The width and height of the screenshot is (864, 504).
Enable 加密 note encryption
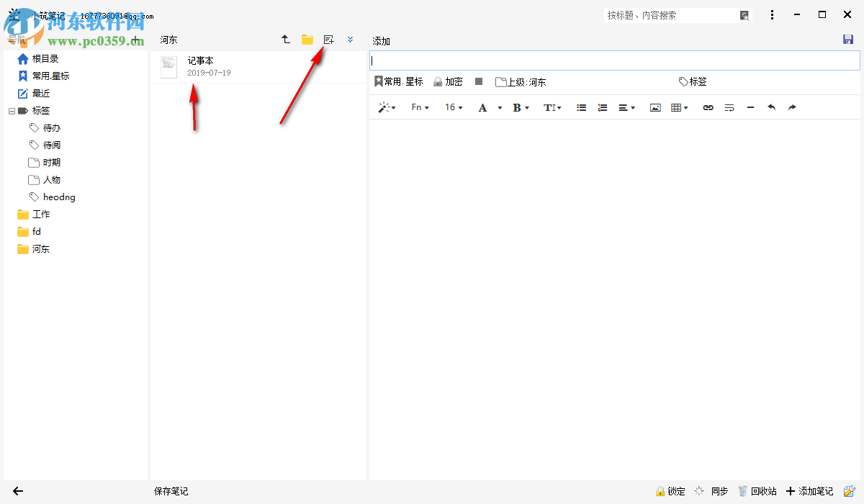pos(448,81)
